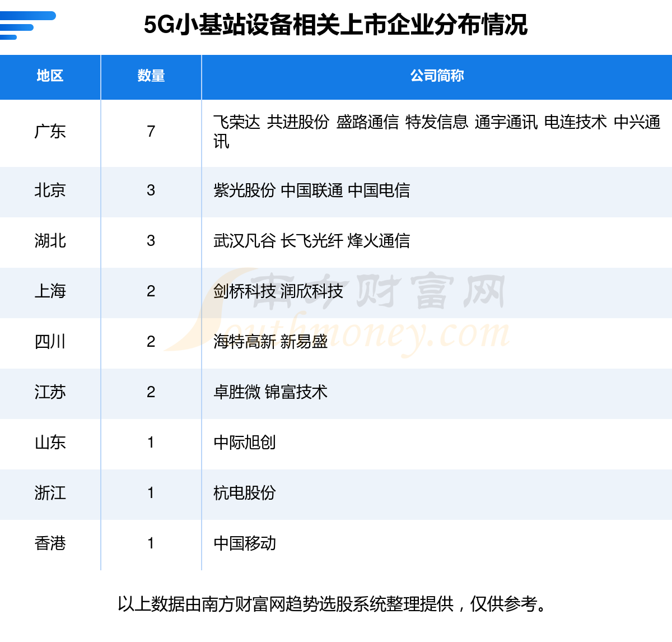Viewport: 672px width, 642px height.
Task: Click the company name 中国联通
Action: tap(311, 190)
